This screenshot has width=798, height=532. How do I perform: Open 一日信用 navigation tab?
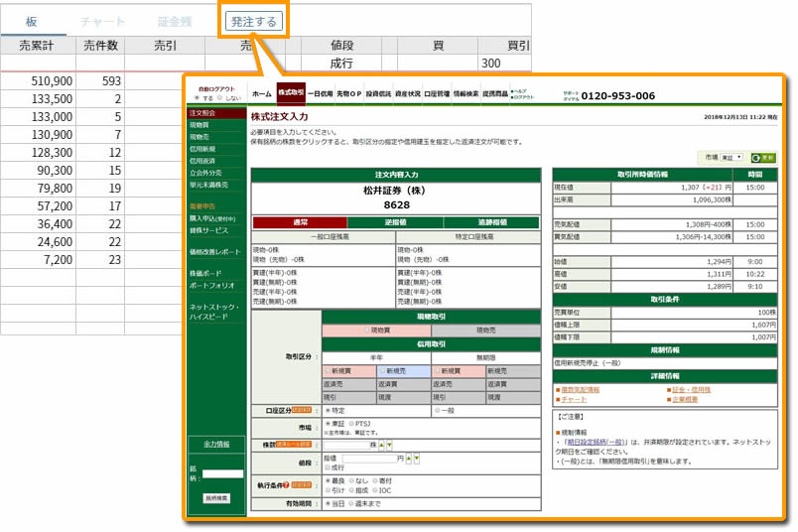tap(321, 94)
